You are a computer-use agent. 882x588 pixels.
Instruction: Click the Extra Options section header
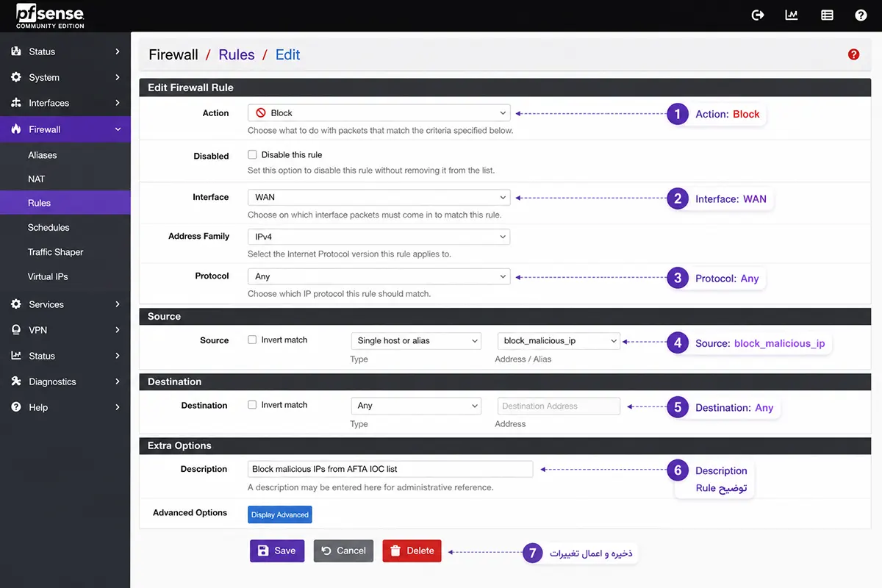click(x=505, y=445)
